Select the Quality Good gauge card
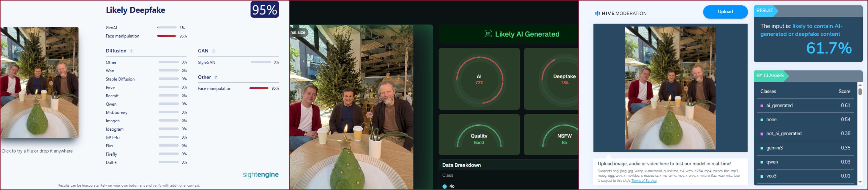Screen dimensions: 868x190 [x=479, y=134]
